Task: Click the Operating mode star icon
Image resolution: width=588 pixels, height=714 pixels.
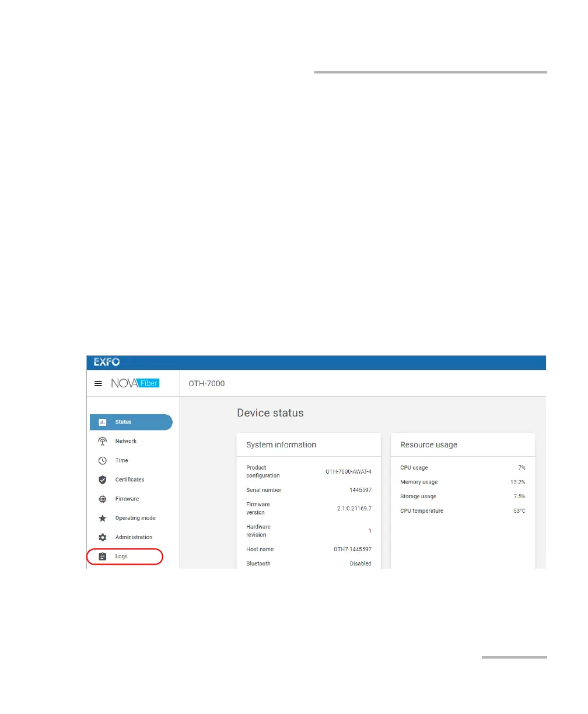Action: tap(103, 518)
